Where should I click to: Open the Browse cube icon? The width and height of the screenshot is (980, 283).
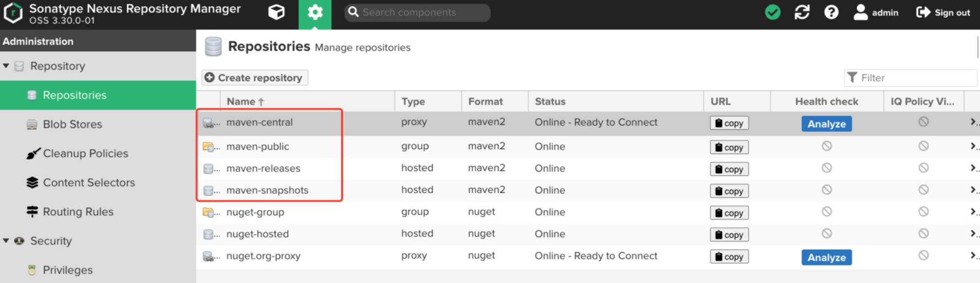[x=277, y=12]
